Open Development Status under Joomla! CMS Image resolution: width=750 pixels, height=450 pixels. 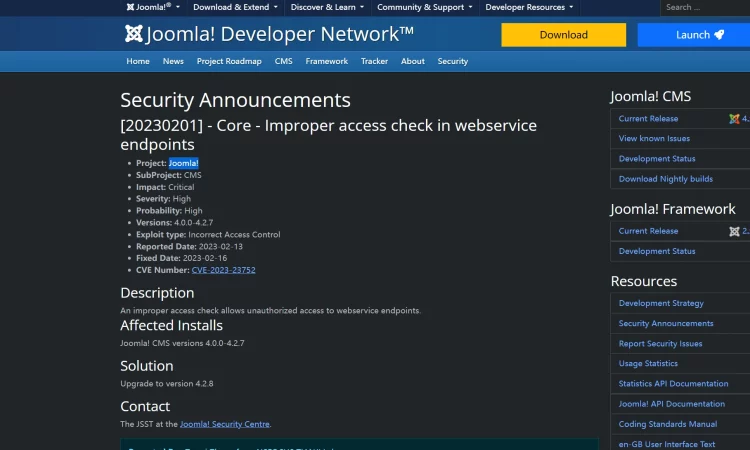pos(657,159)
